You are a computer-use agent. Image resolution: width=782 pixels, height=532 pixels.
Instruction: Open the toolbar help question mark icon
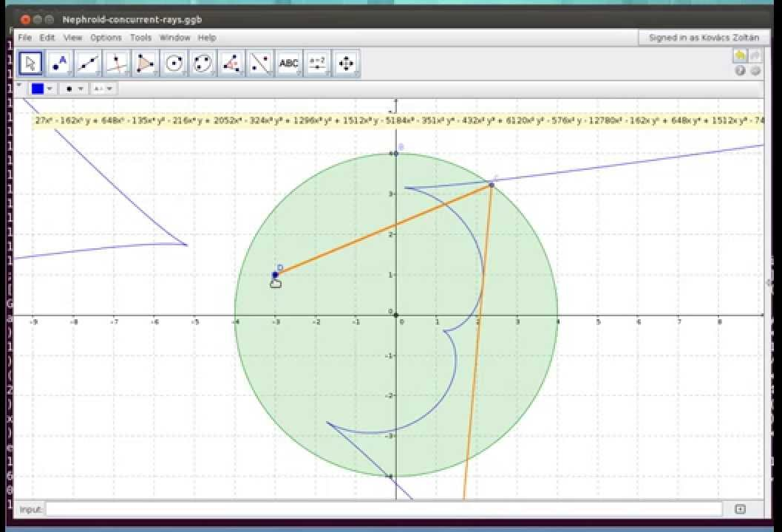click(740, 71)
